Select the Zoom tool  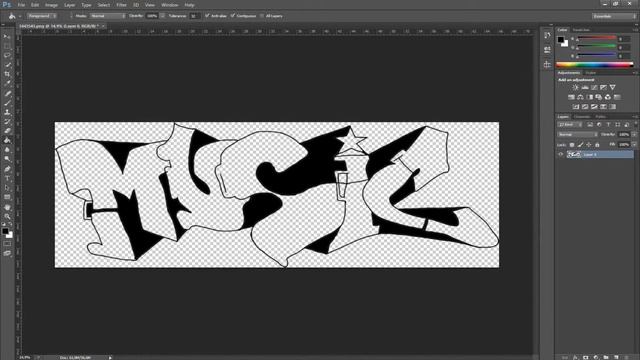(7, 216)
